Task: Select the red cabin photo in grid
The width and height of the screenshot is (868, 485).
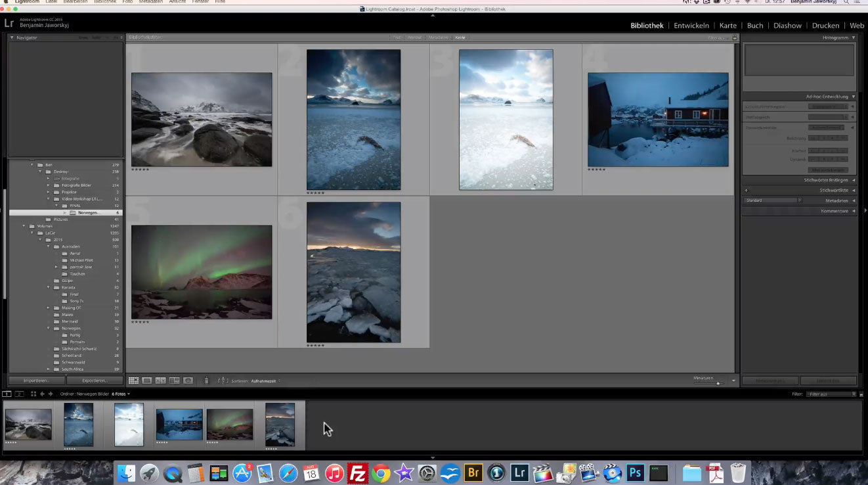Action: [658, 120]
